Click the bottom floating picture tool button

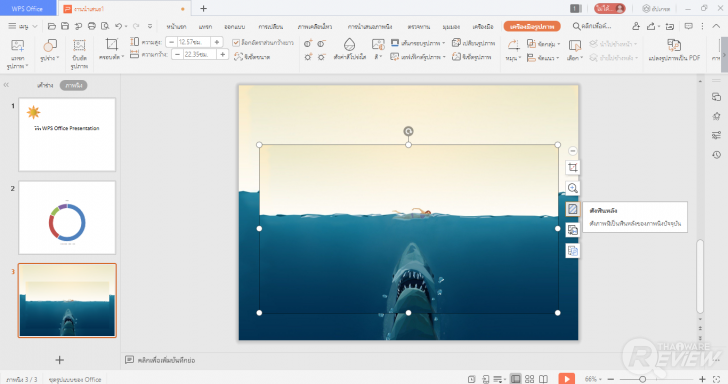pos(572,251)
